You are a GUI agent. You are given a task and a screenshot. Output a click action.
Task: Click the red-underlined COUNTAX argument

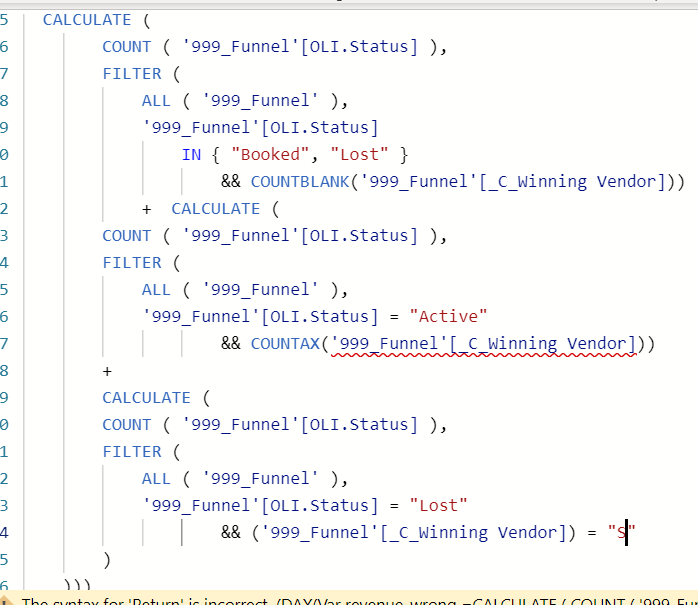tap(484, 344)
